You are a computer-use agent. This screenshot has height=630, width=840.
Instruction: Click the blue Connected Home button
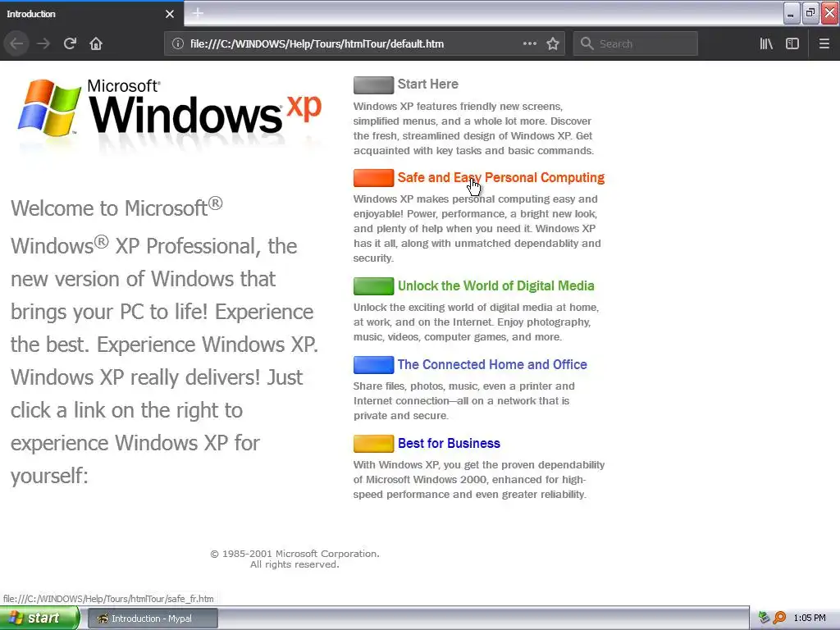point(373,365)
